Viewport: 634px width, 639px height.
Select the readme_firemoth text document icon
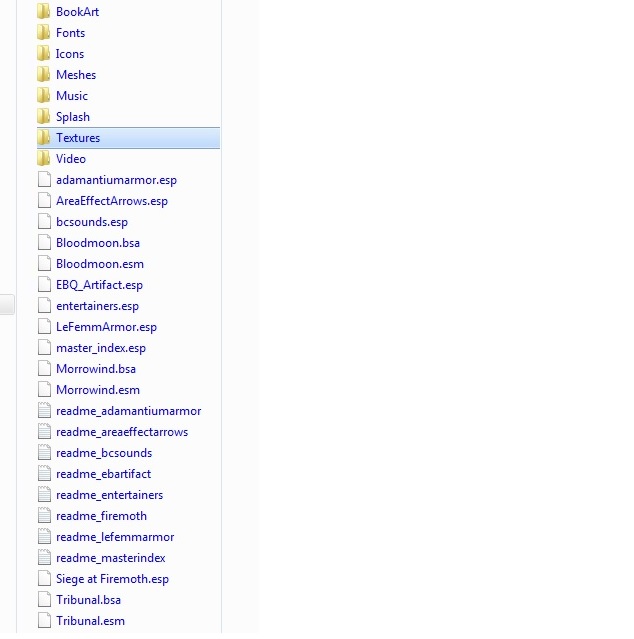point(44,516)
